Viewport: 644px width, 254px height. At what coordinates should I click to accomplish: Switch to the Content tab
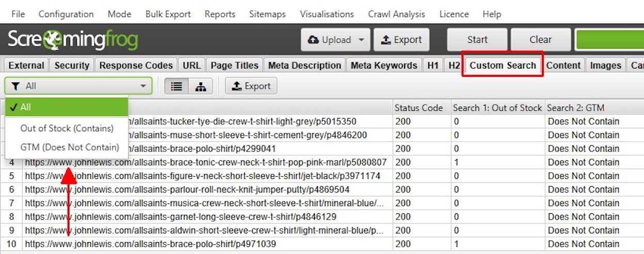(x=564, y=65)
